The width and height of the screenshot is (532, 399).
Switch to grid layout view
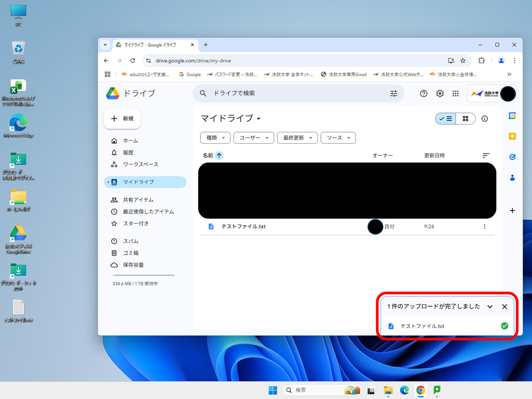click(465, 119)
